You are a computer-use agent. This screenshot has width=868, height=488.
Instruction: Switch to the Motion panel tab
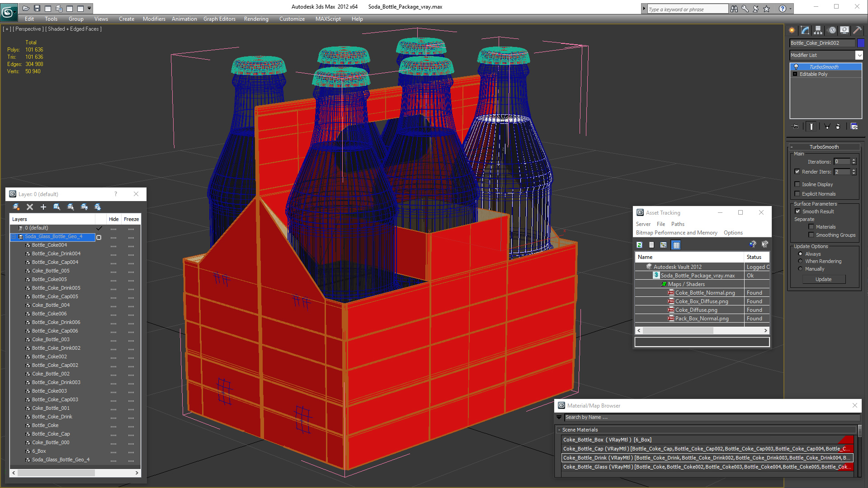point(832,30)
